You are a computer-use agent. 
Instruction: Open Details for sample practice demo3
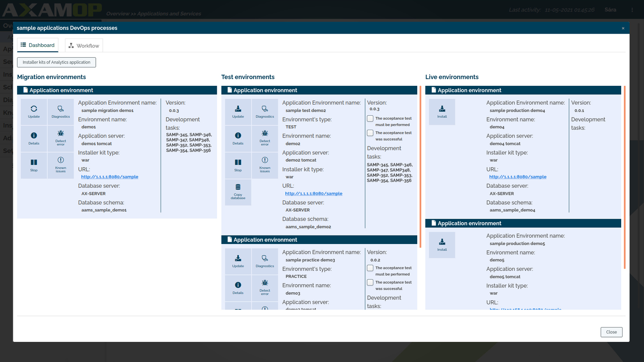coord(238,288)
